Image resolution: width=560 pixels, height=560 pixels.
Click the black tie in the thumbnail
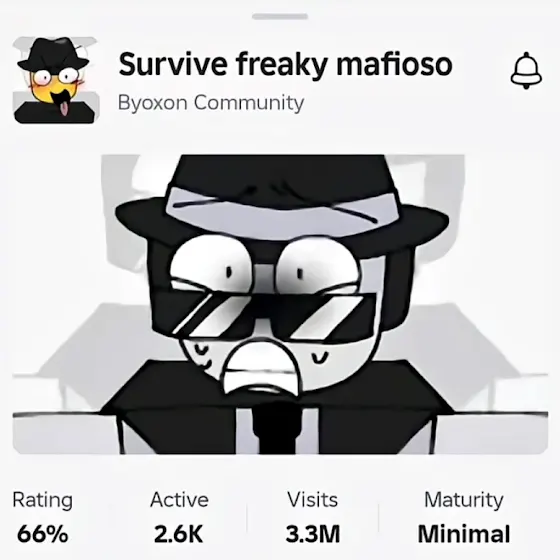[x=276, y=430]
